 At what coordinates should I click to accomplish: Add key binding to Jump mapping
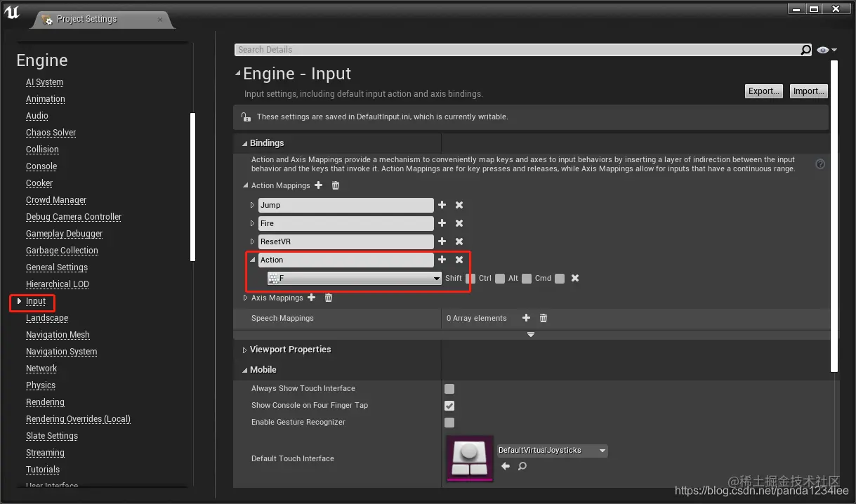442,205
